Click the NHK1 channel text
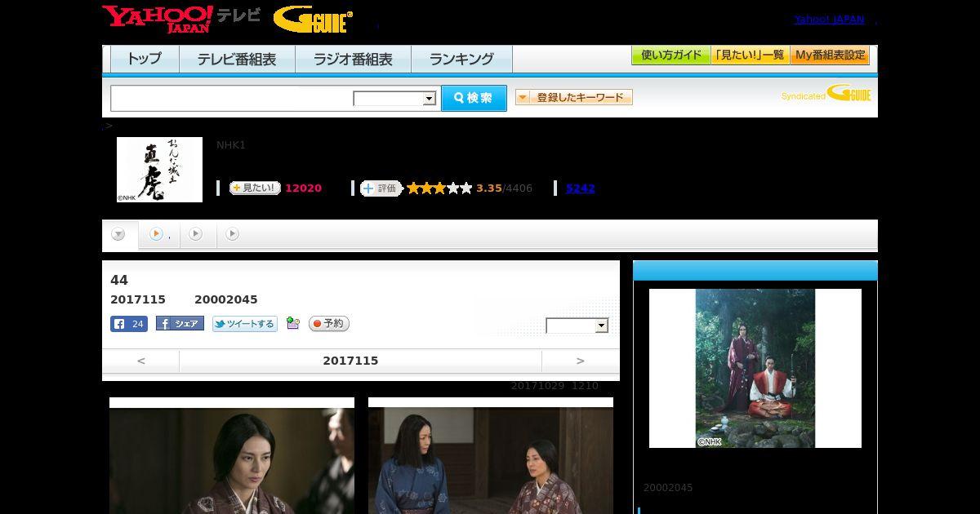980x514 pixels. click(231, 145)
